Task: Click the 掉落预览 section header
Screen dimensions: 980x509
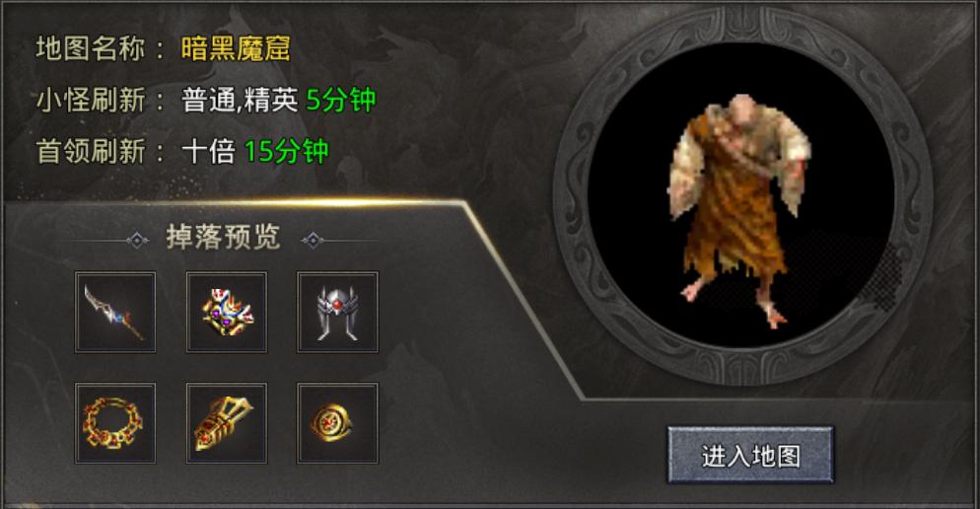Action: 223,238
